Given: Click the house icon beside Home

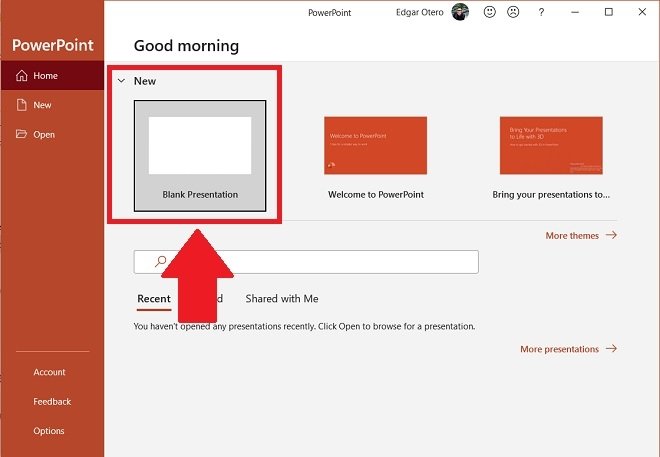Looking at the screenshot, I should click(21, 75).
